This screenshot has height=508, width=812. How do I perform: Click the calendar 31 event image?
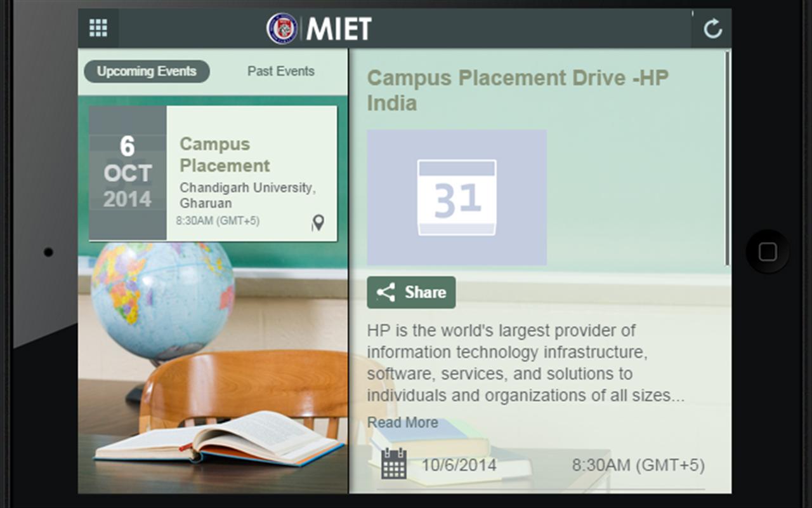click(x=457, y=197)
